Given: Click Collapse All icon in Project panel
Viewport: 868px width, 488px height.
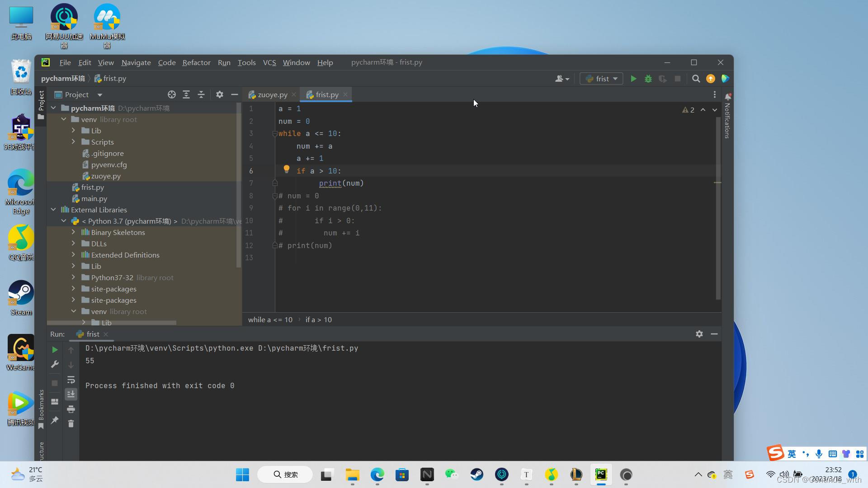Looking at the screenshot, I should (x=201, y=94).
